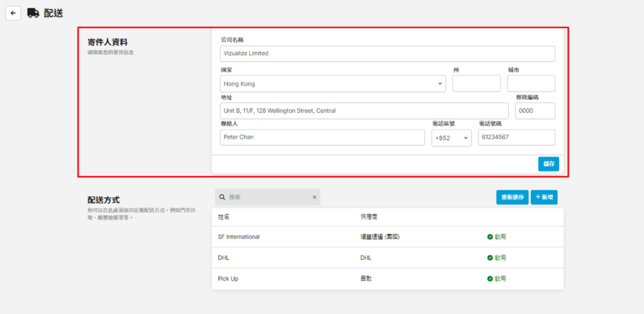Clear the search box with X icon
Screen dimensions: 644x314
[x=314, y=197]
